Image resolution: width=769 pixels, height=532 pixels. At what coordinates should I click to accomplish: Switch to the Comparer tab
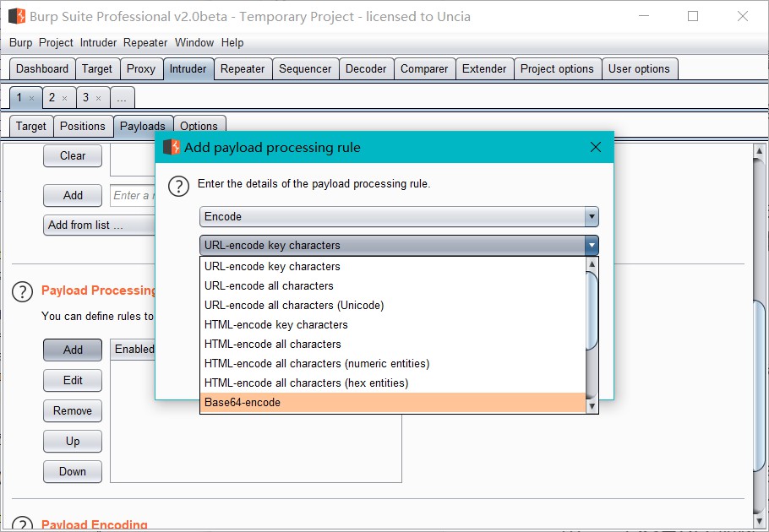tap(424, 68)
